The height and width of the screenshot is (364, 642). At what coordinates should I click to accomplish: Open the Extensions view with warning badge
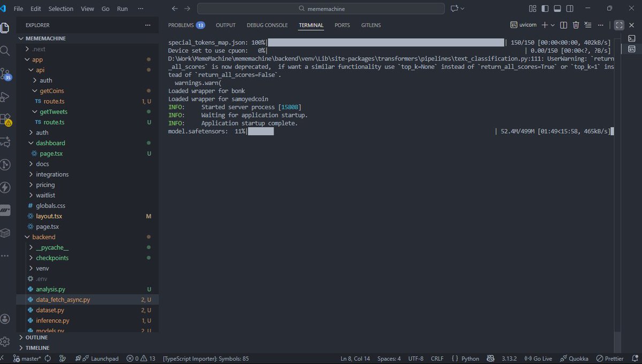click(5, 119)
